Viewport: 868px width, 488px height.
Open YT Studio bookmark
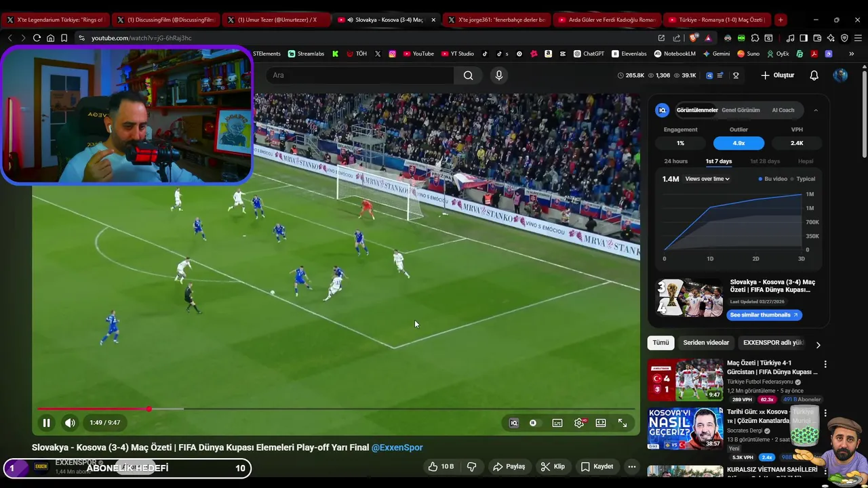(458, 54)
